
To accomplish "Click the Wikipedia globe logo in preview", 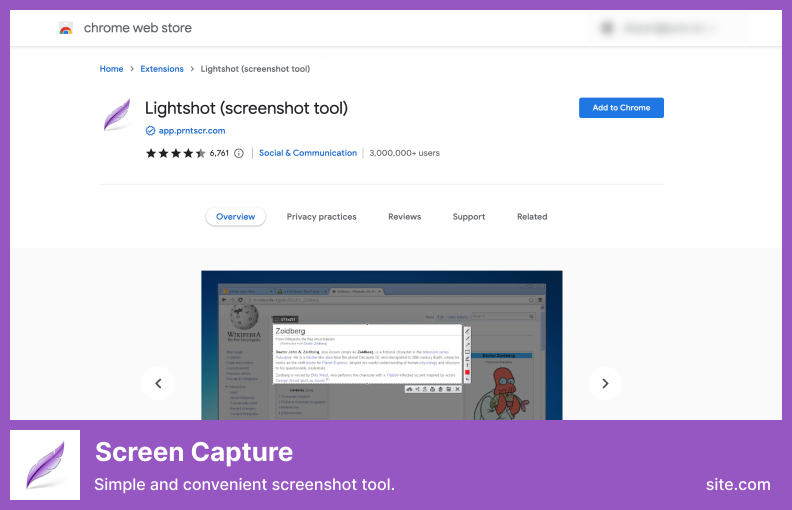I will click(x=244, y=316).
